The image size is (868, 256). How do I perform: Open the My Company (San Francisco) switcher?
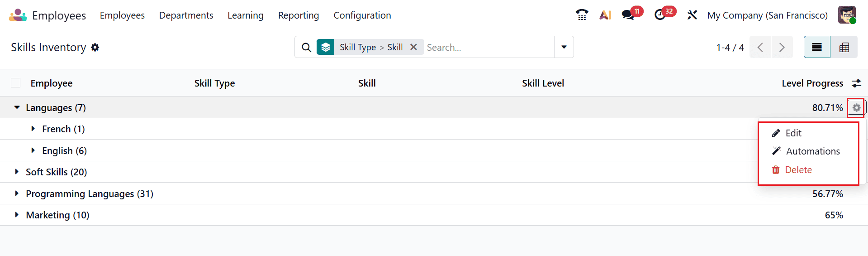click(768, 15)
